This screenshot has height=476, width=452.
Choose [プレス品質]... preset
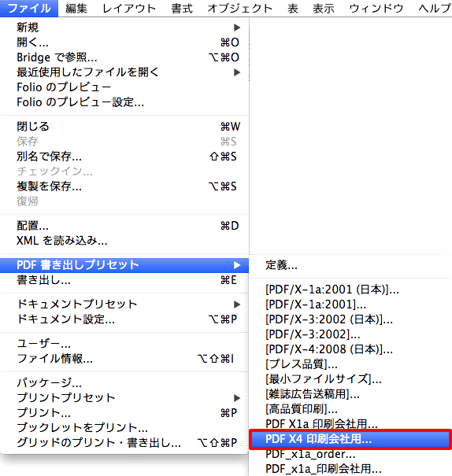point(350,364)
